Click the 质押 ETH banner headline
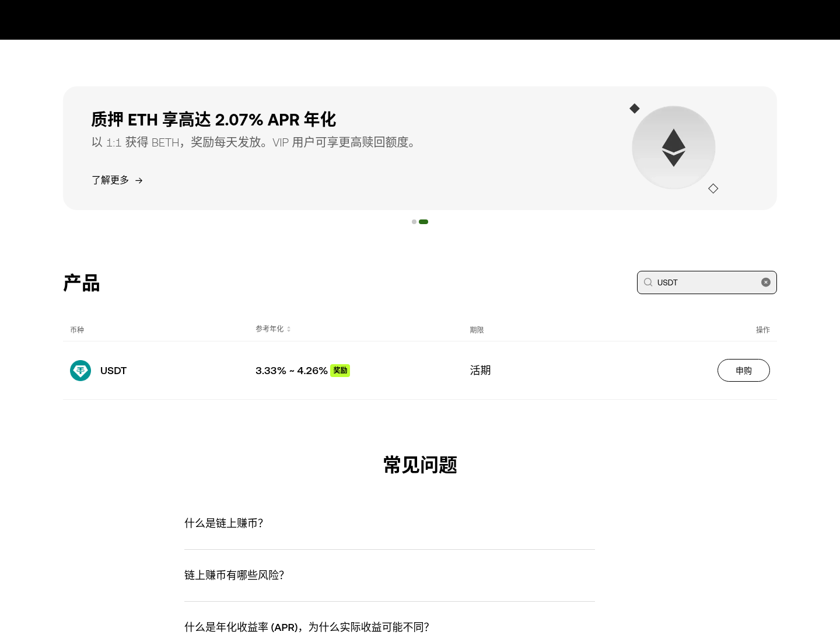This screenshot has height=642, width=840. pyautogui.click(x=213, y=120)
